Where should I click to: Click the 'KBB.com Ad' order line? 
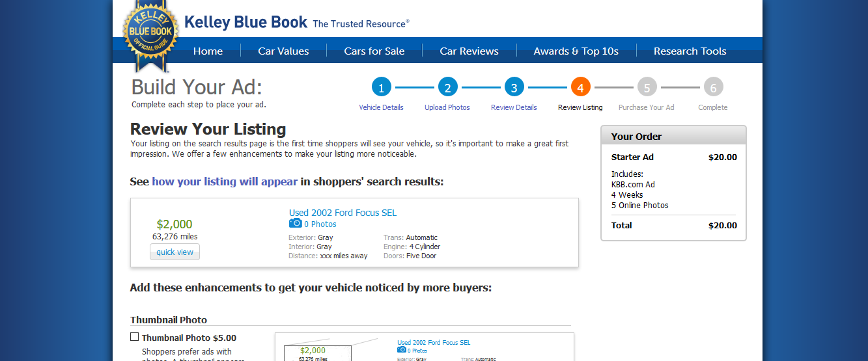[x=633, y=184]
